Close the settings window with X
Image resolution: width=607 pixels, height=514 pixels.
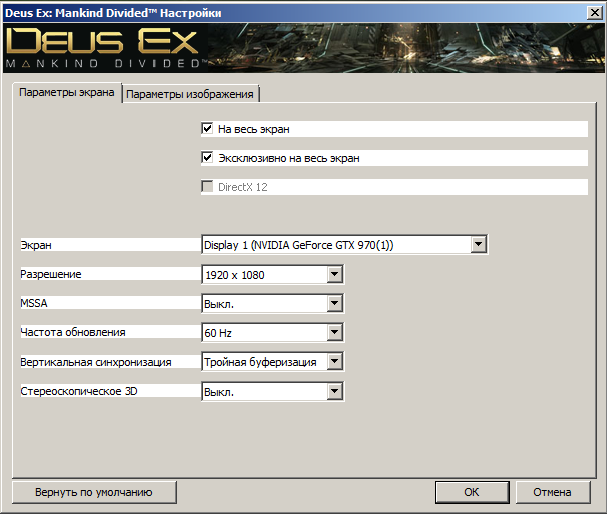595,13
